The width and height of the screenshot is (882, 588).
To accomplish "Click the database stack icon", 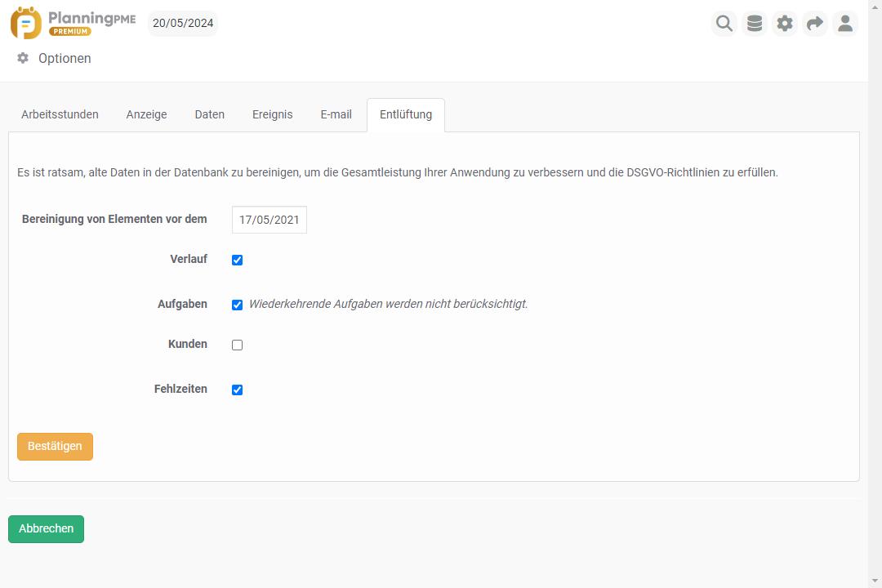I will pos(755,24).
